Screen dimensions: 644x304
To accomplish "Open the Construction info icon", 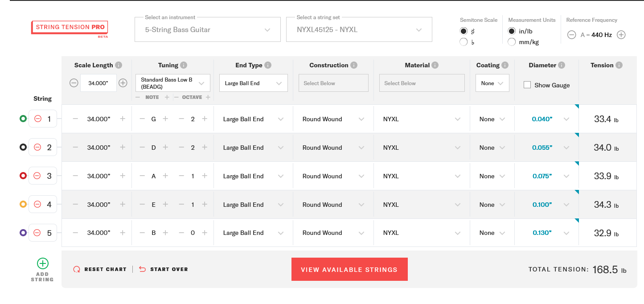I will coord(354,65).
